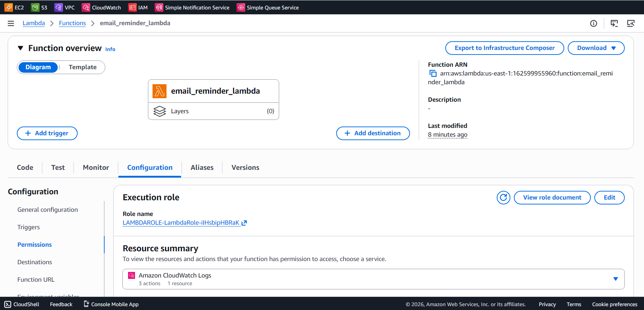Open the IAM shortcut icon
The image size is (644, 310).
pos(132,7)
